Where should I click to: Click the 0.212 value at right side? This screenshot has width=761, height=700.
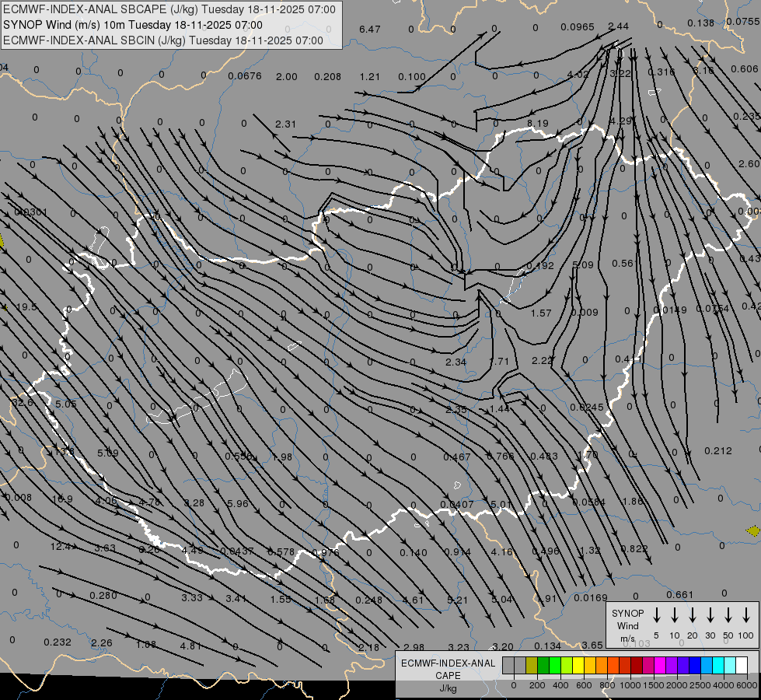tap(718, 451)
